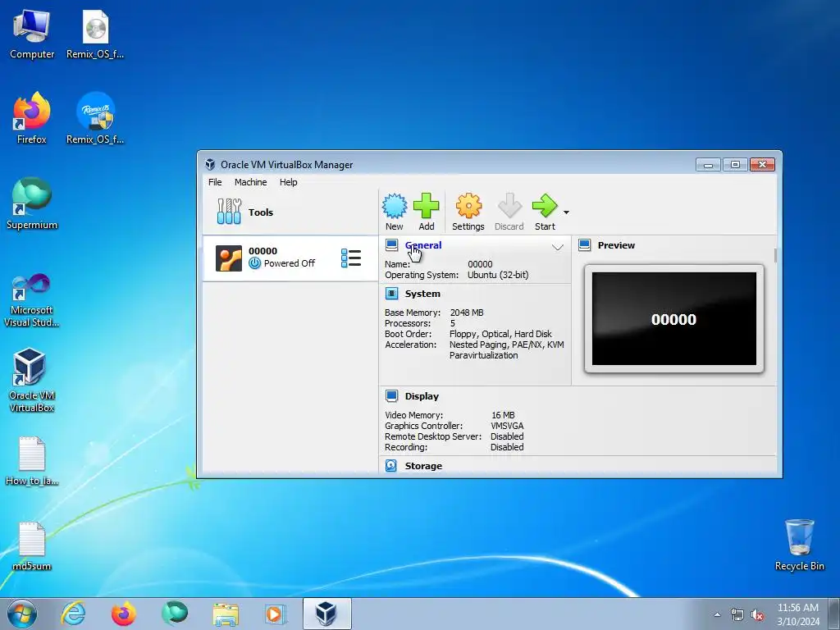Click the 'VMSVGA' graphics controller value
Image resolution: width=840 pixels, height=630 pixels.
507,426
